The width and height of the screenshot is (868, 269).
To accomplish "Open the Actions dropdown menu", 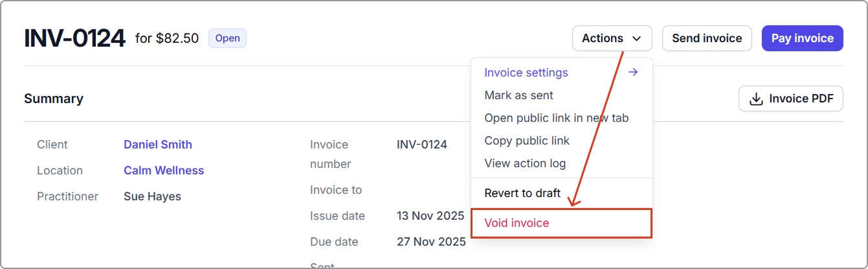I will (612, 38).
